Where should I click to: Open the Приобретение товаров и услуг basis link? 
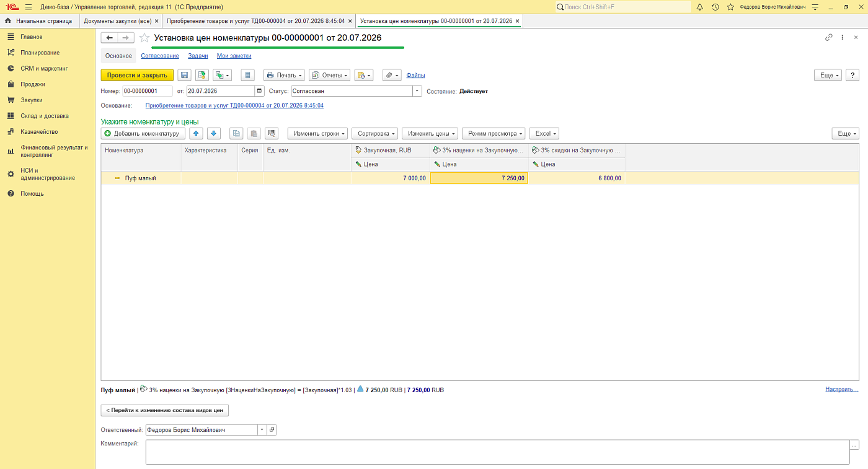tap(234, 105)
